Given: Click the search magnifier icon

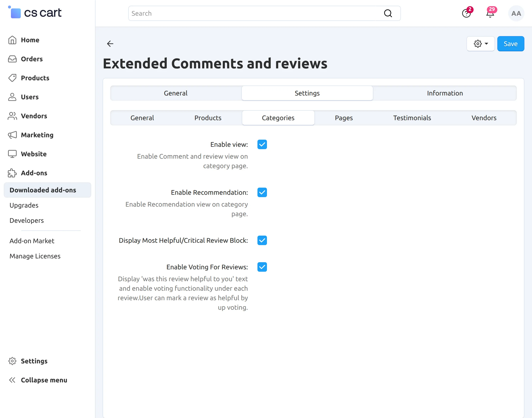Looking at the screenshot, I should click(x=388, y=13).
